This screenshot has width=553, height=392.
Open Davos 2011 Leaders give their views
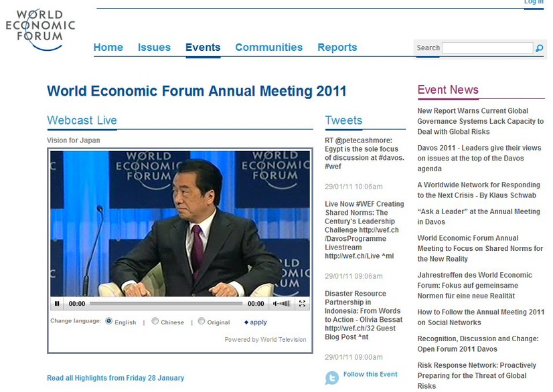[479, 159]
